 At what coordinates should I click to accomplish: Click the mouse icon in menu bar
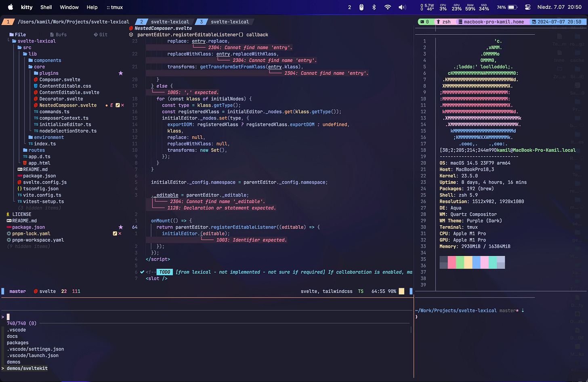coord(361,7)
